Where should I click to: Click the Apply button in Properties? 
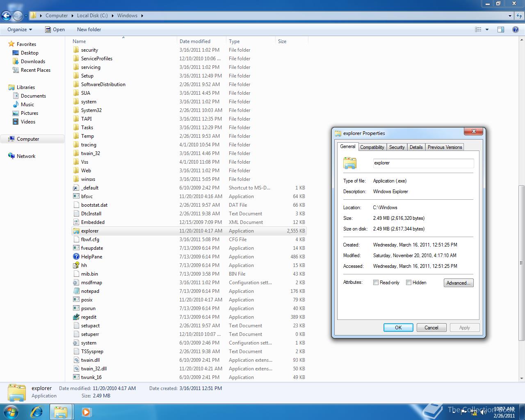click(464, 328)
